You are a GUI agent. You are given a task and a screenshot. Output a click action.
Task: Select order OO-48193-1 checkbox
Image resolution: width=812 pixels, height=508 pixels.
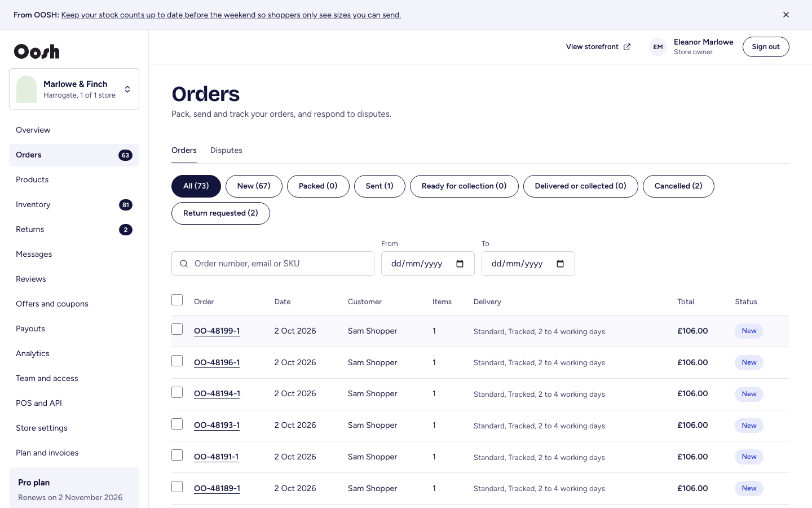coord(177,424)
